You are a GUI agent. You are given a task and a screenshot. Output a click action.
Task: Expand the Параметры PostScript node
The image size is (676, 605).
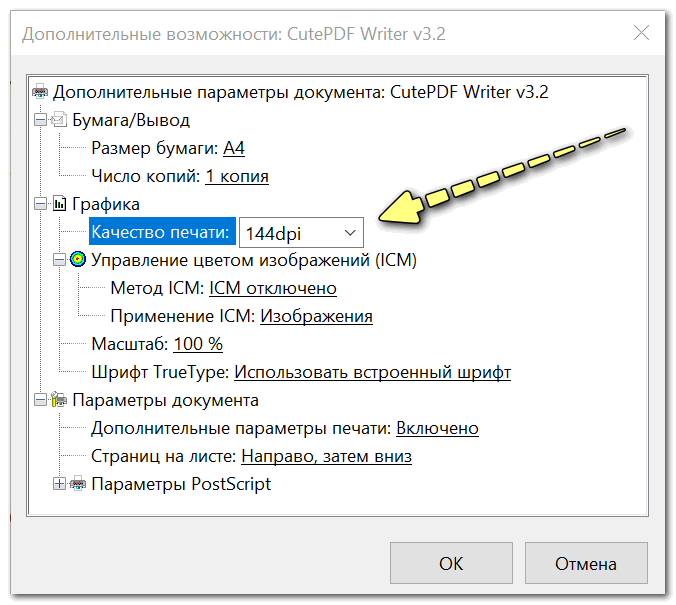[x=59, y=484]
